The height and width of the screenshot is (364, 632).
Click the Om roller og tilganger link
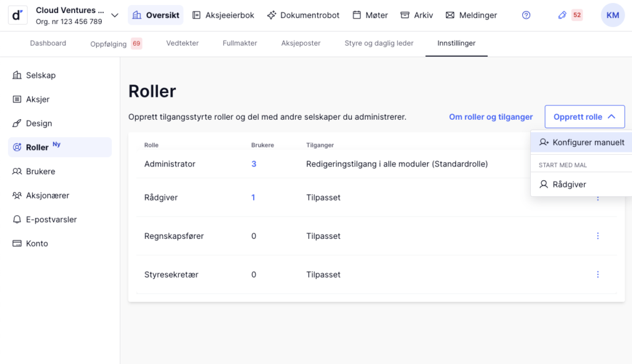(491, 117)
